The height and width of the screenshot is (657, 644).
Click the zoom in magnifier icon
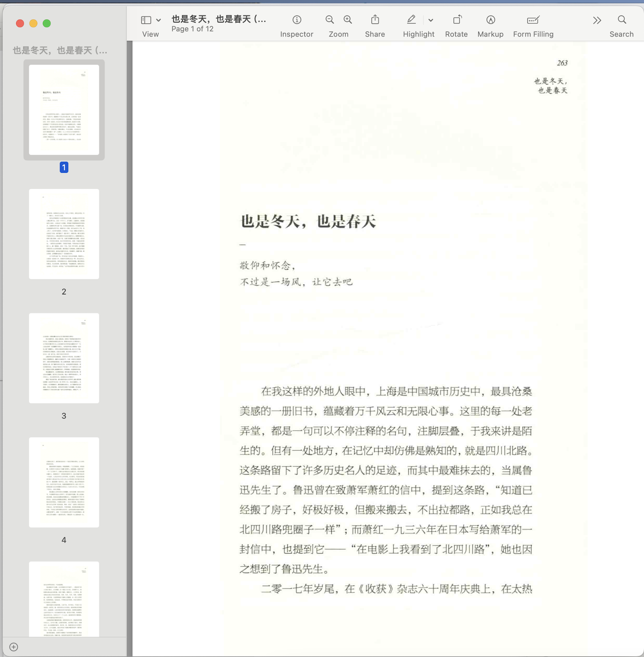348,20
